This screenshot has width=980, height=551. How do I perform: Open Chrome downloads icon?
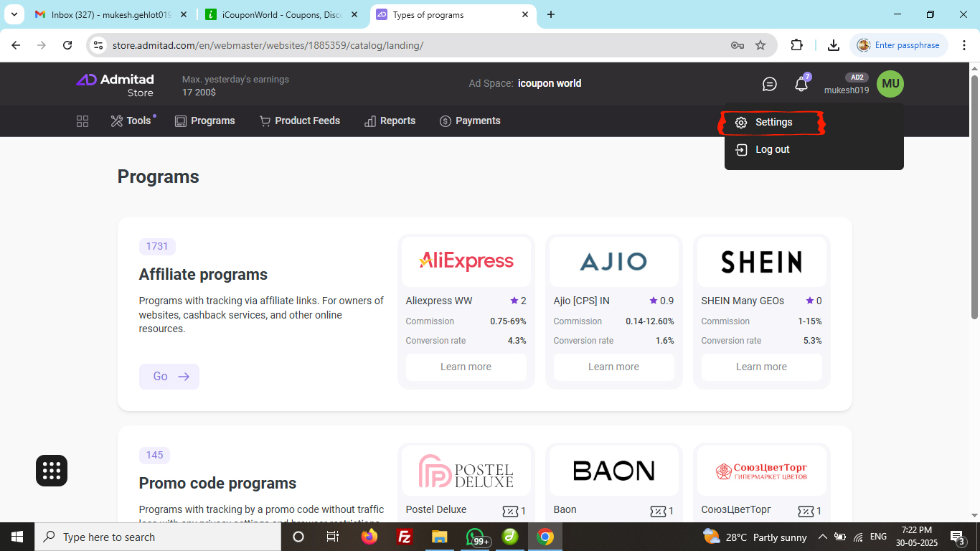pos(833,45)
